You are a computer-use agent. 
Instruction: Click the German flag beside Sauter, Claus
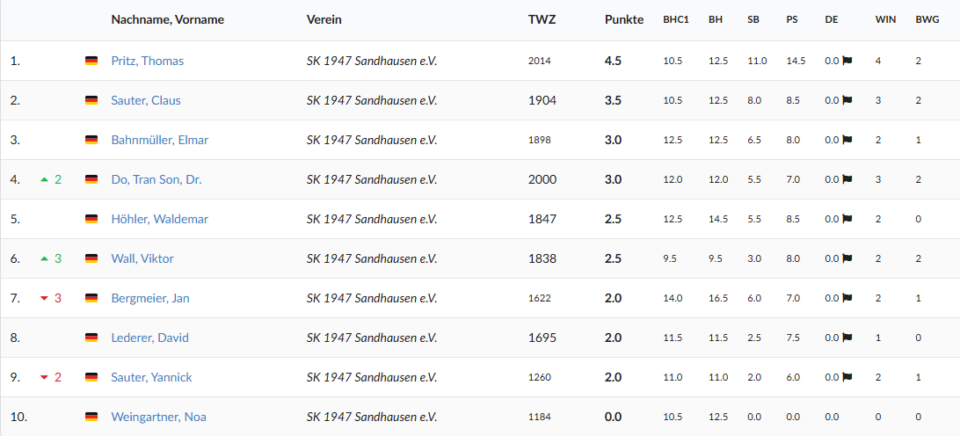(x=91, y=101)
